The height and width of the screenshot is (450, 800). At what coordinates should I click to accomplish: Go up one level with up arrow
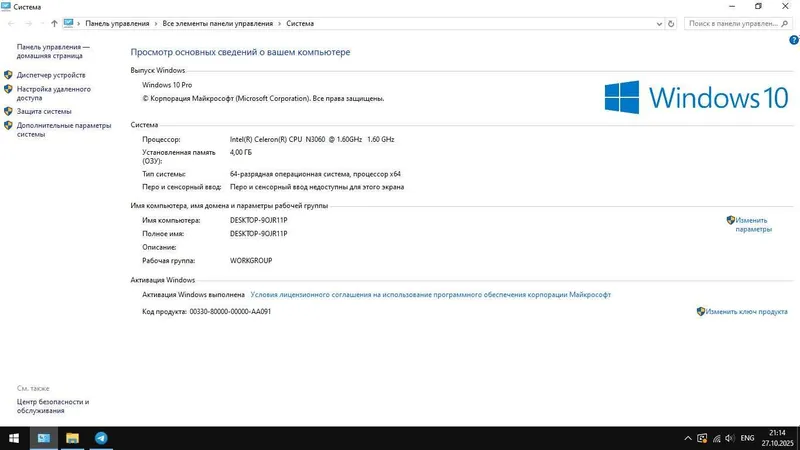[54, 23]
